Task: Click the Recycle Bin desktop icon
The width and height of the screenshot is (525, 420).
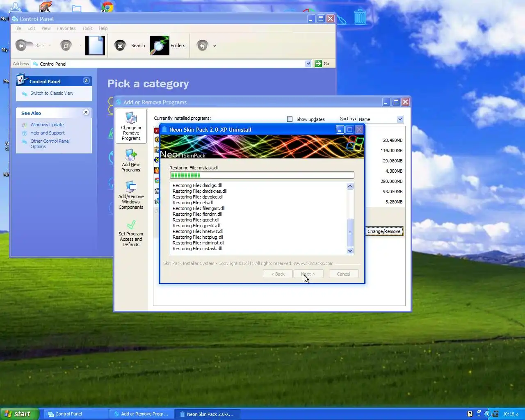Action: 360,17
